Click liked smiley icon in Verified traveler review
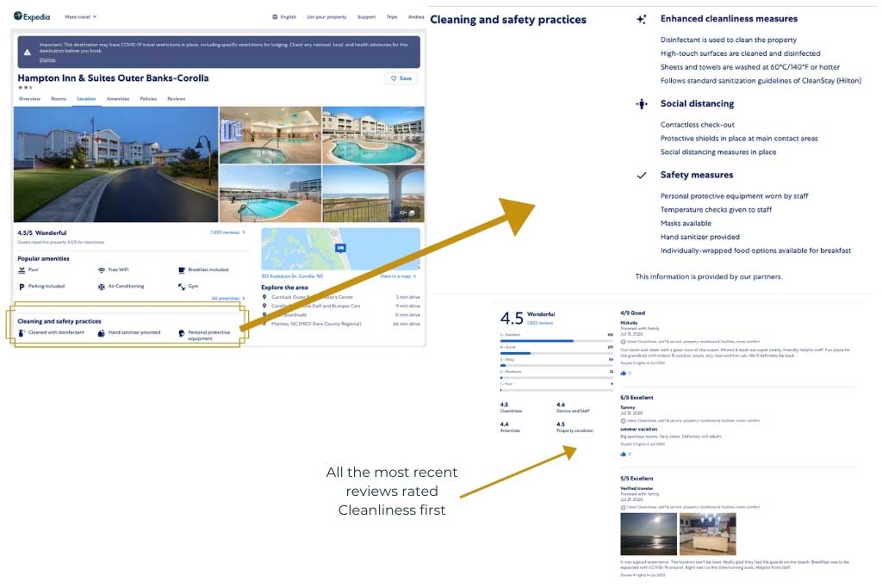Viewport: 882px width, 588px height. (x=624, y=507)
